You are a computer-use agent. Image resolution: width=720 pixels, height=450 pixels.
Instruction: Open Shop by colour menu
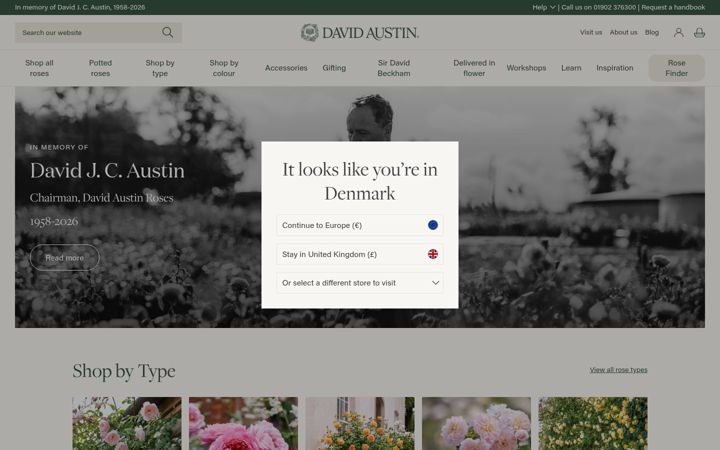[224, 68]
